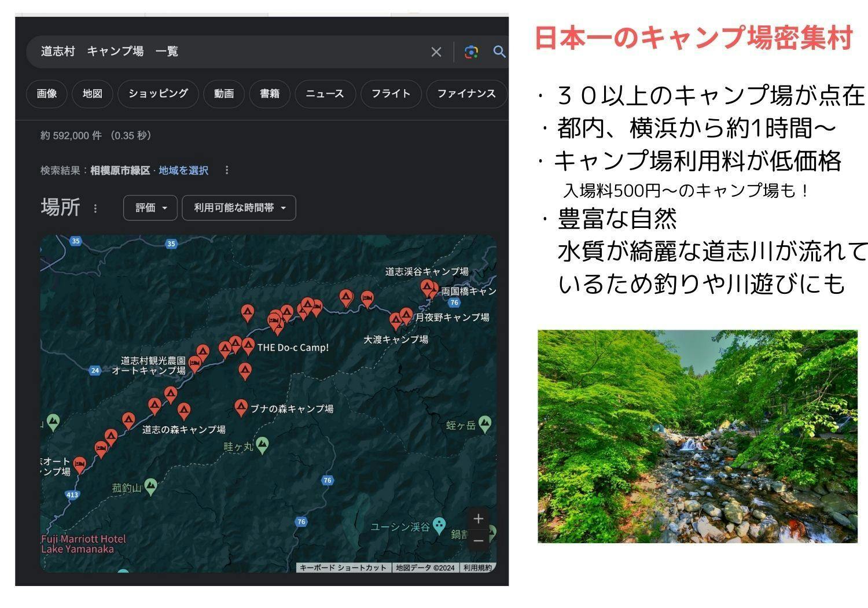The height and width of the screenshot is (608, 868).
Task: Open more options next to 場所 heading
Action: [95, 208]
